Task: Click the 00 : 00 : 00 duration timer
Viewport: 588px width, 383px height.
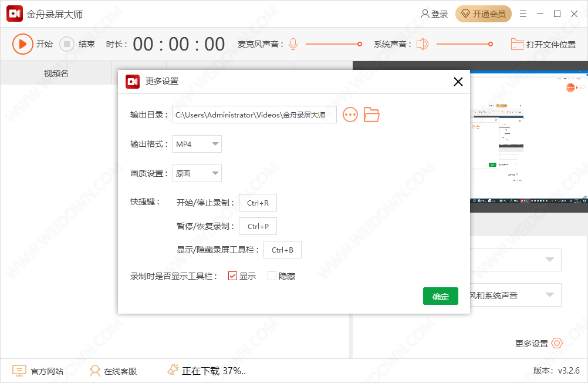Action: coord(179,44)
